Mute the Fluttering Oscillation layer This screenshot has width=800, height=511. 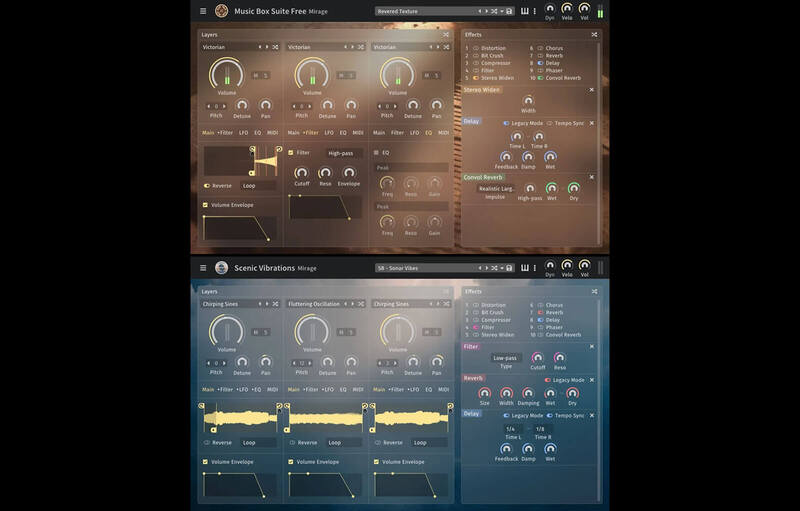pos(341,333)
